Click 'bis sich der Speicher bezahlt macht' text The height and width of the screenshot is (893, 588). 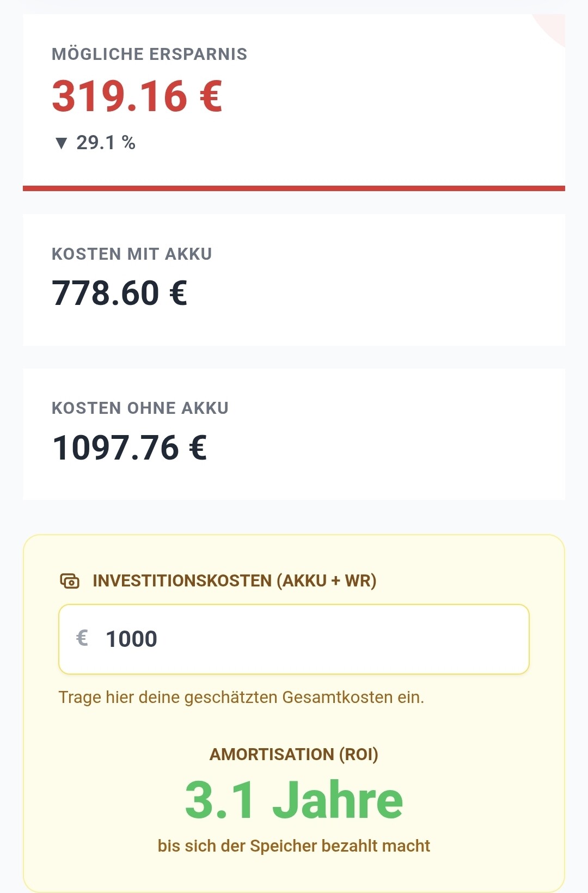point(294,846)
